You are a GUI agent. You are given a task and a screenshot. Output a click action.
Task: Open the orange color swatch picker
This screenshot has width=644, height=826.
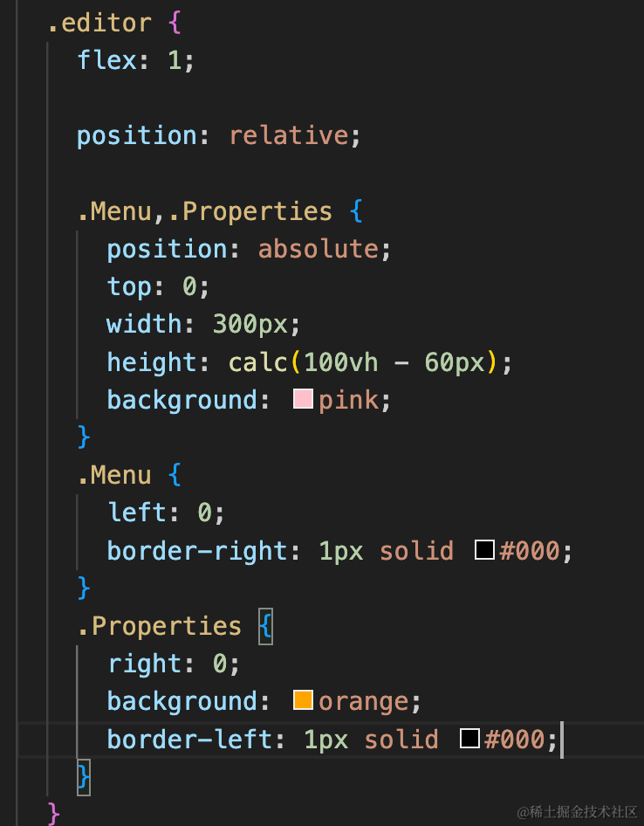point(303,700)
